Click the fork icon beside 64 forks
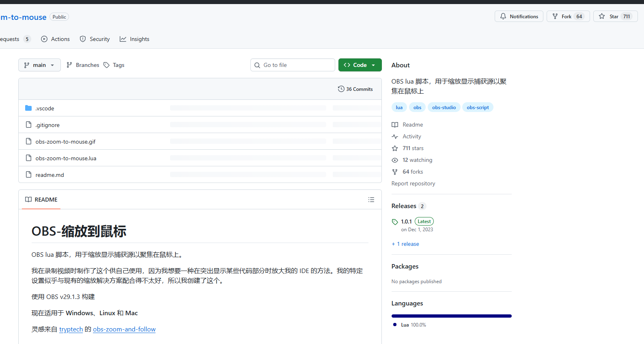 (395, 172)
